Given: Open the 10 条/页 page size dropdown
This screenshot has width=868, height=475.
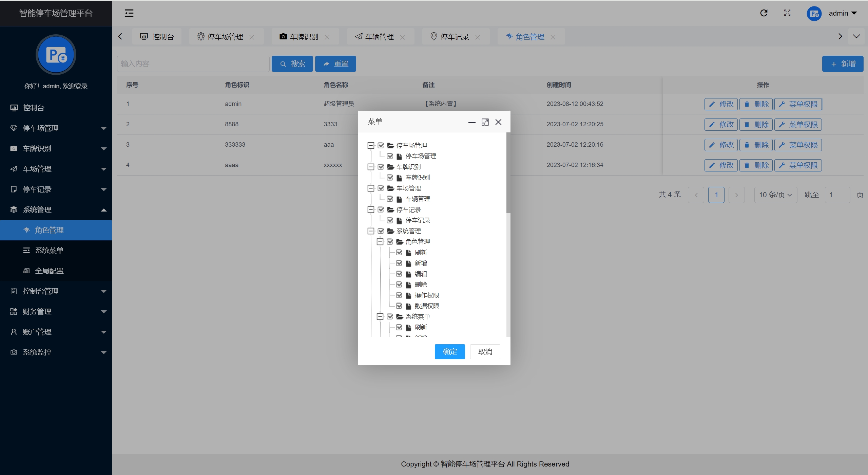Looking at the screenshot, I should click(775, 195).
